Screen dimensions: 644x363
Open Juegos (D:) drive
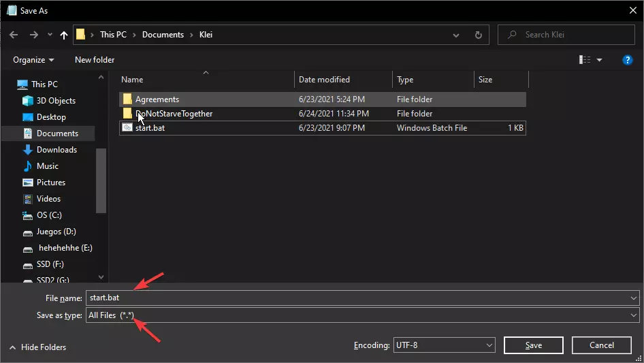57,232
